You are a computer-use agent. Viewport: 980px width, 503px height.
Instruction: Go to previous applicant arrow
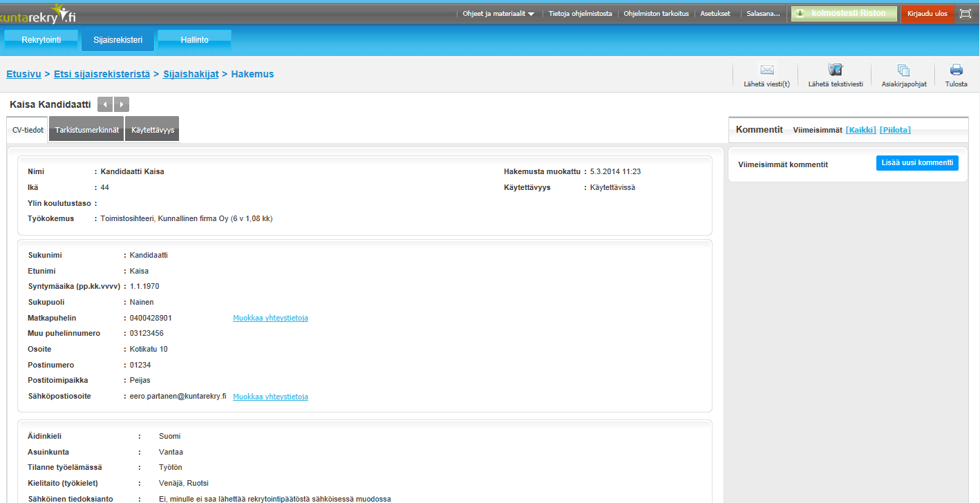click(105, 104)
